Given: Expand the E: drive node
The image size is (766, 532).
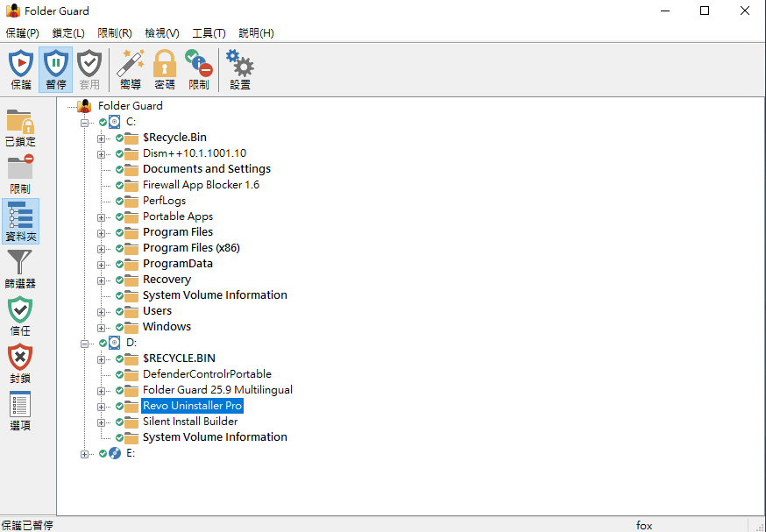Looking at the screenshot, I should 84,454.
